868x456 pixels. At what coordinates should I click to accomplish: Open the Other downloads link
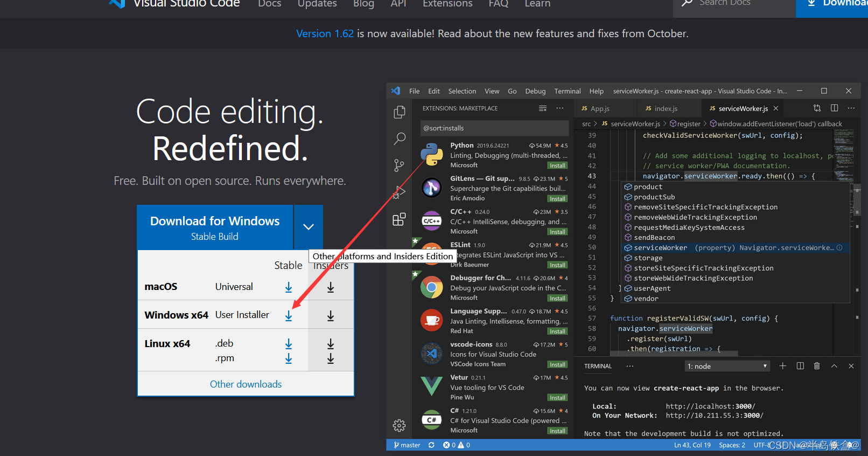point(246,384)
